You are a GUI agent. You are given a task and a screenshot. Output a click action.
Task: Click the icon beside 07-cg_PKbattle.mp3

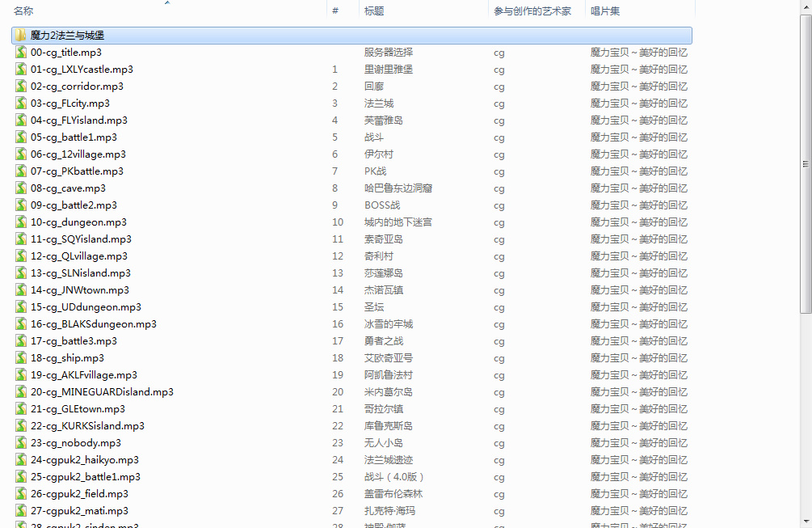point(20,171)
